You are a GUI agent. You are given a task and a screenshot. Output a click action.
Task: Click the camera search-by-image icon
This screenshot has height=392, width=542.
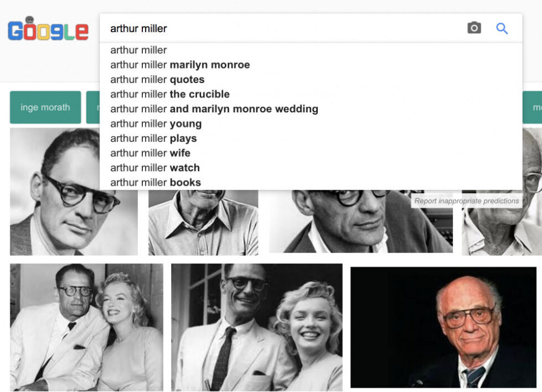tap(474, 28)
